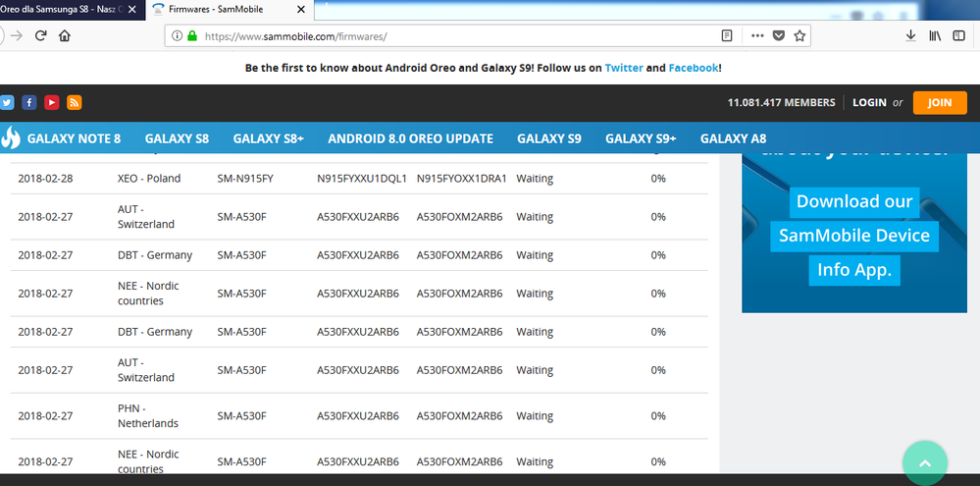Go to the browser home page
Image resolution: width=980 pixels, height=486 pixels.
pos(65,35)
